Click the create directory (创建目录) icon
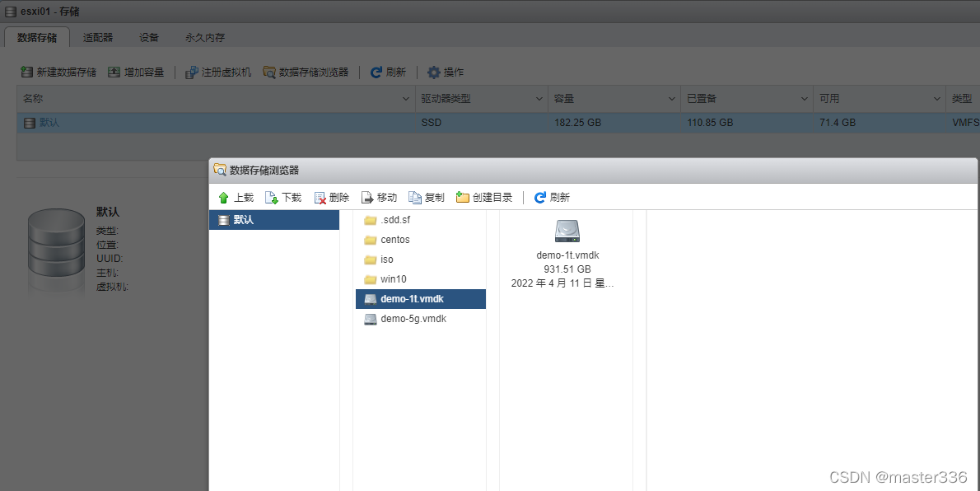The image size is (980, 491). (463, 198)
